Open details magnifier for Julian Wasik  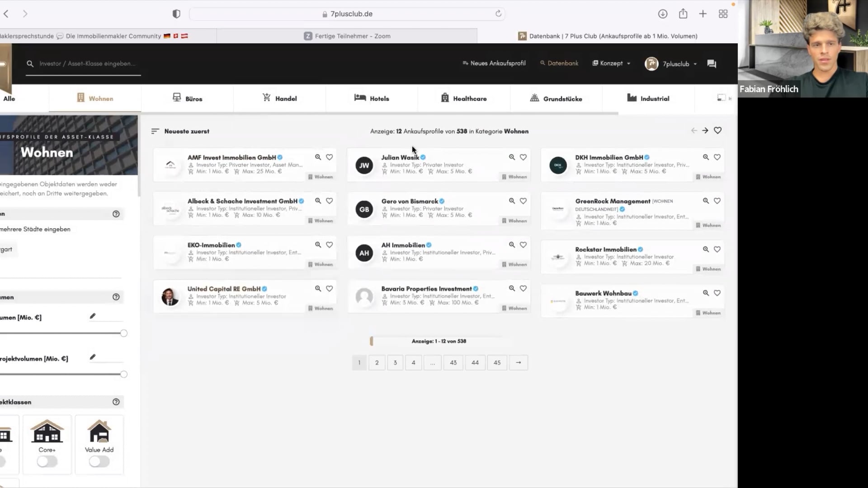click(x=512, y=157)
